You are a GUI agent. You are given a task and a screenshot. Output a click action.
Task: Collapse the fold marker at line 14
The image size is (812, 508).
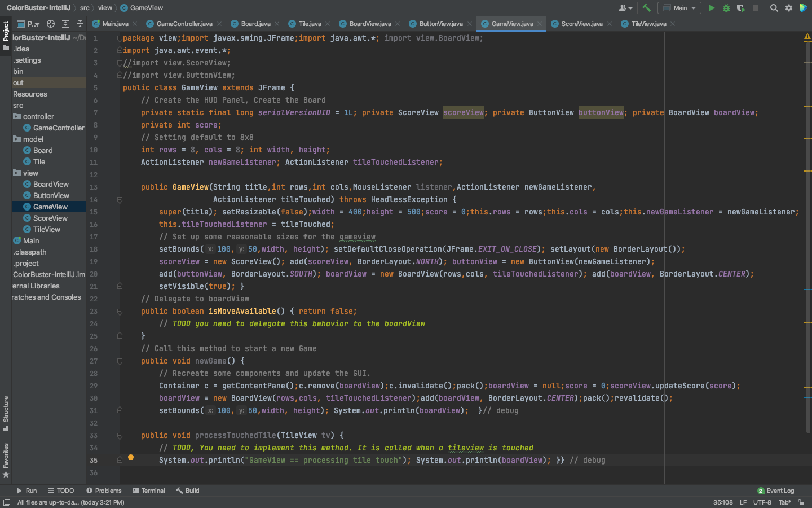[x=120, y=199]
